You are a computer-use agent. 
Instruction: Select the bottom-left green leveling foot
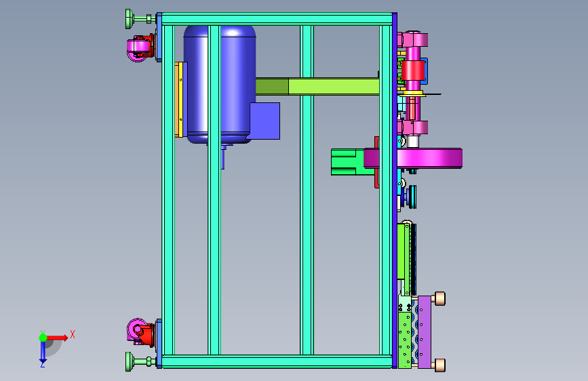[139, 361]
